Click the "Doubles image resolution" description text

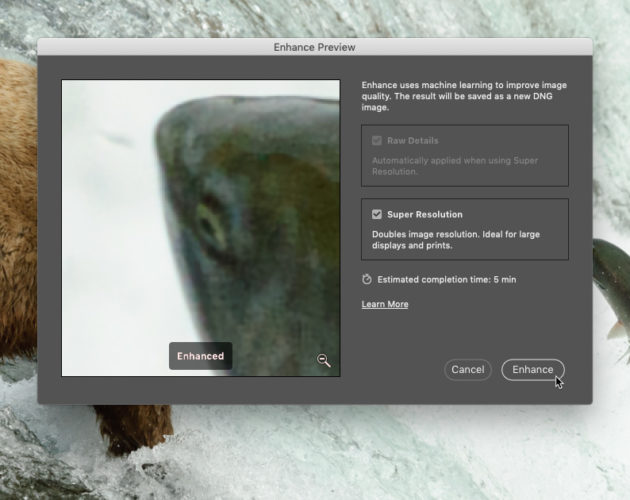(x=456, y=240)
